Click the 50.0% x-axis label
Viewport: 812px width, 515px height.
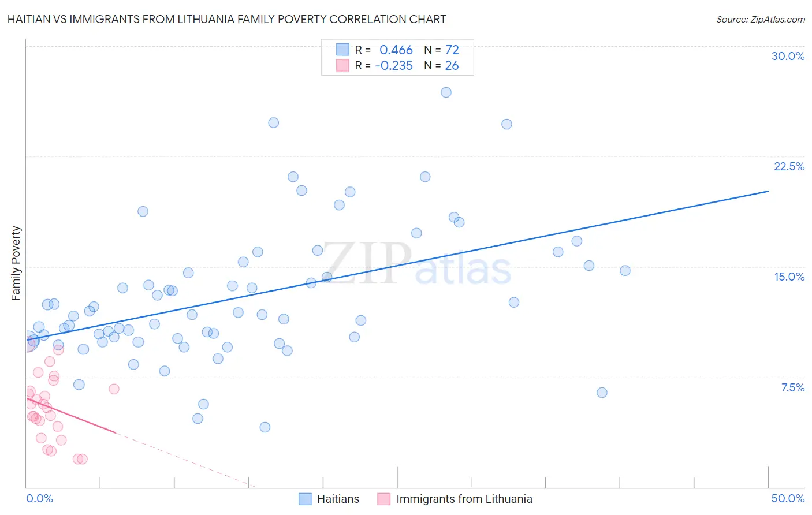coord(788,498)
